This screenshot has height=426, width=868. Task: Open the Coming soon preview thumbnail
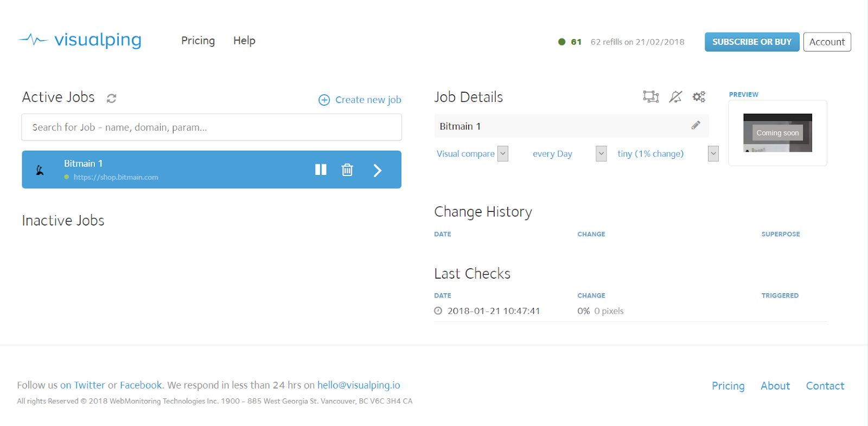coord(777,133)
